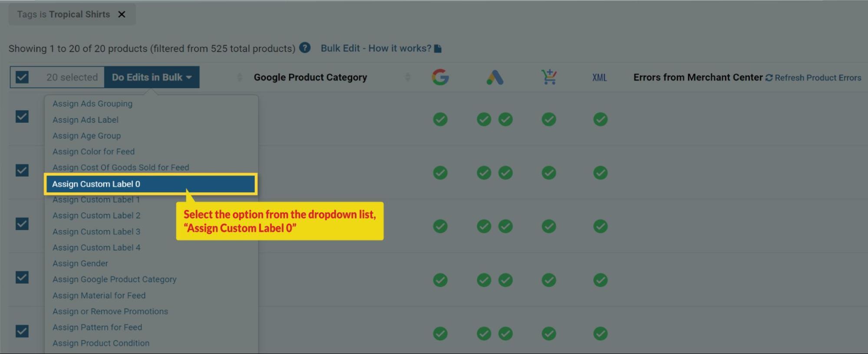The height and width of the screenshot is (354, 868).
Task: Open the Do Edits in Bulk dropdown
Action: [152, 77]
